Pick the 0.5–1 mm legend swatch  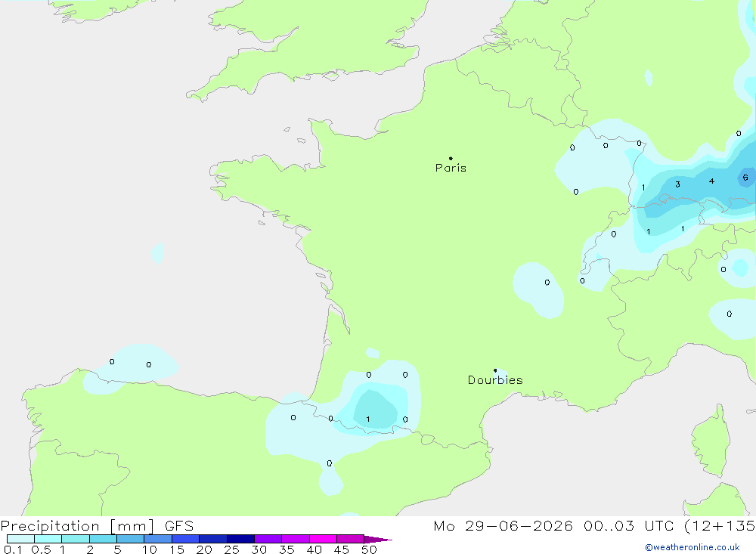48,539
